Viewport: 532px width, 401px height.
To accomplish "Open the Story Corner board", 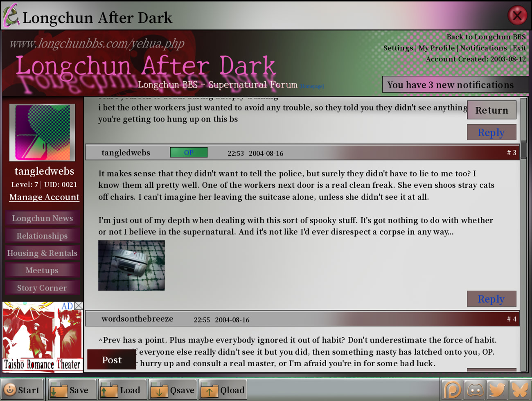I will (42, 288).
